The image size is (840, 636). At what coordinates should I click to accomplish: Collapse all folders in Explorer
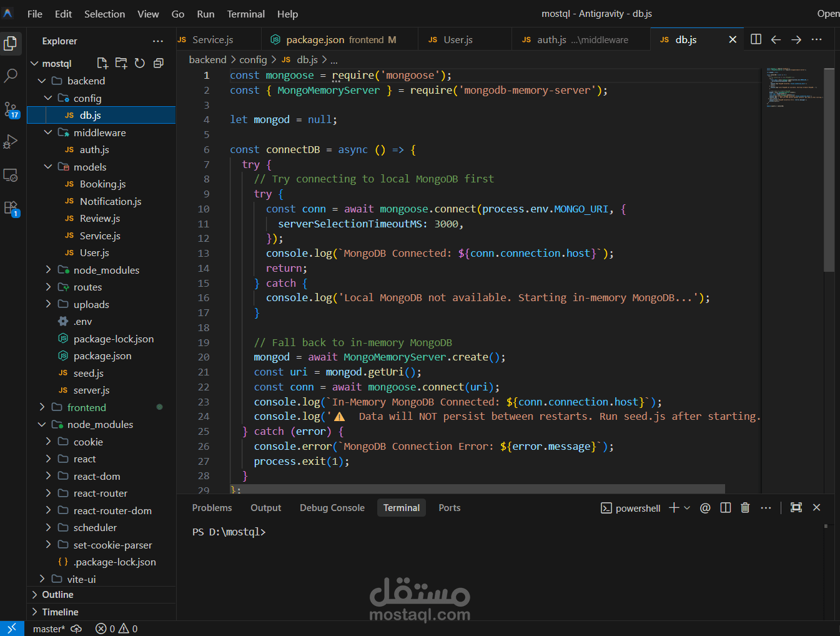pos(159,63)
